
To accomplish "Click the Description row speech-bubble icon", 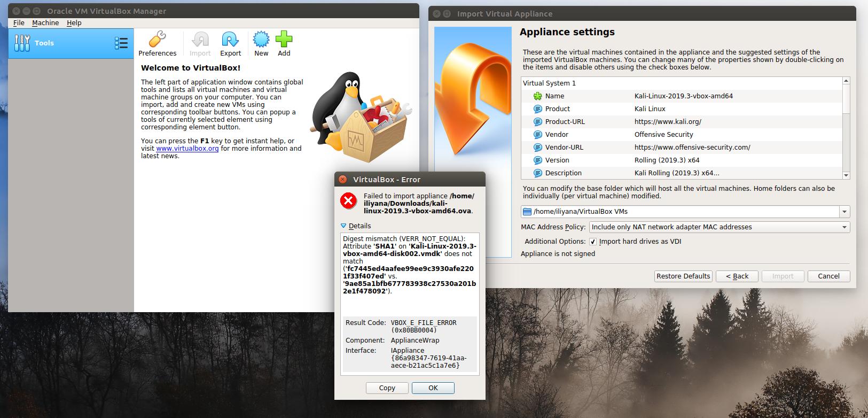I will (537, 173).
